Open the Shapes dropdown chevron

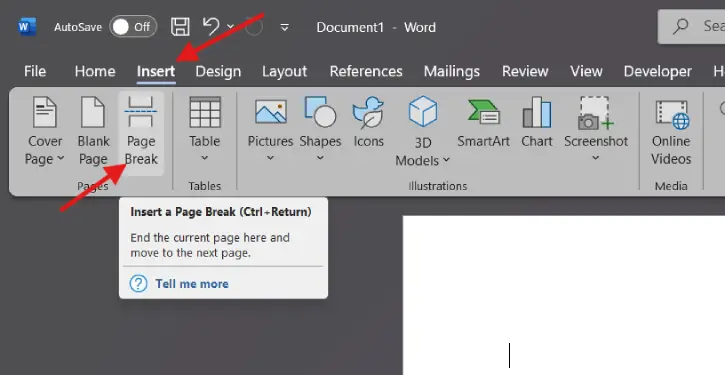(320, 158)
